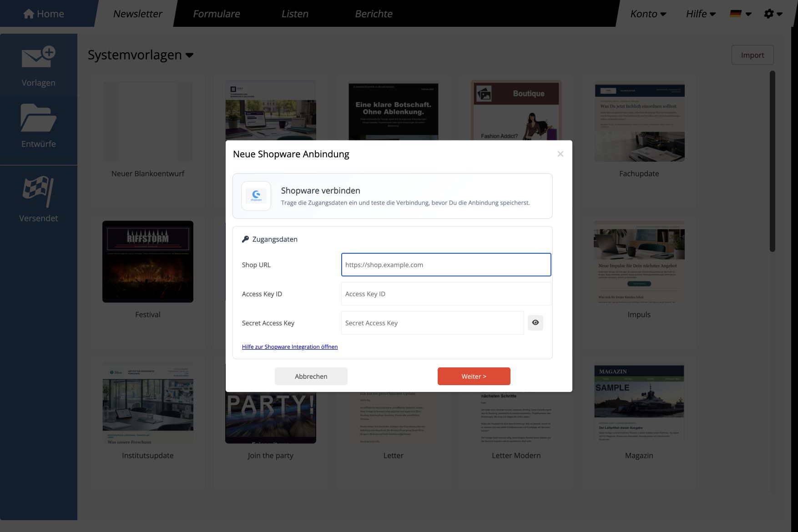Click the Home house icon
The width and height of the screenshot is (798, 532).
29,14
